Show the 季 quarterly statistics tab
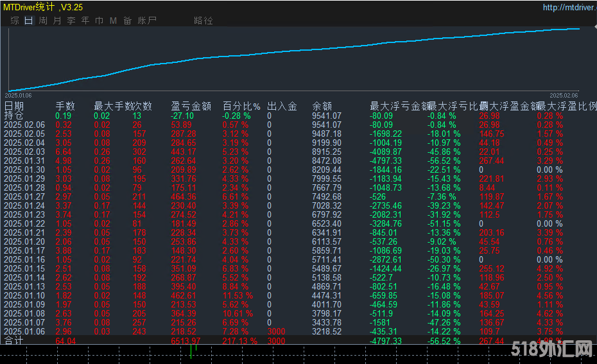The height and width of the screenshot is (364, 597). point(71,21)
